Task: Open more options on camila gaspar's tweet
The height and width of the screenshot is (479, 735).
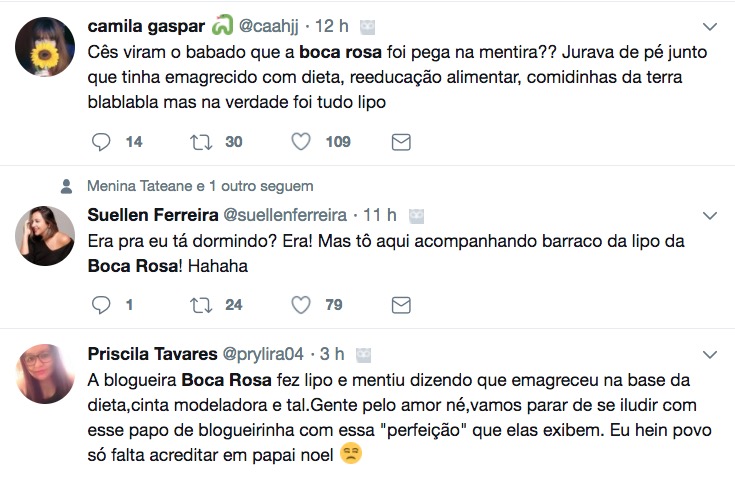Action: pos(710,25)
